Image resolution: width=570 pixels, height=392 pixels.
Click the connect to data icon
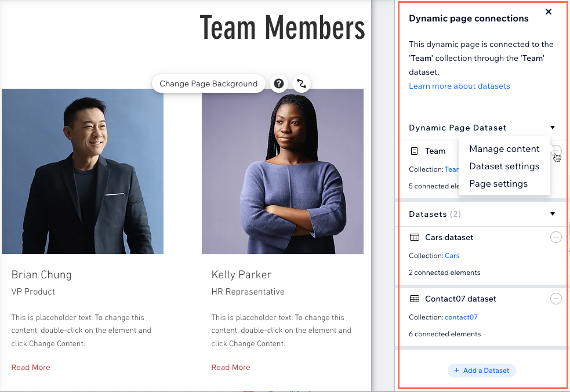pos(301,84)
